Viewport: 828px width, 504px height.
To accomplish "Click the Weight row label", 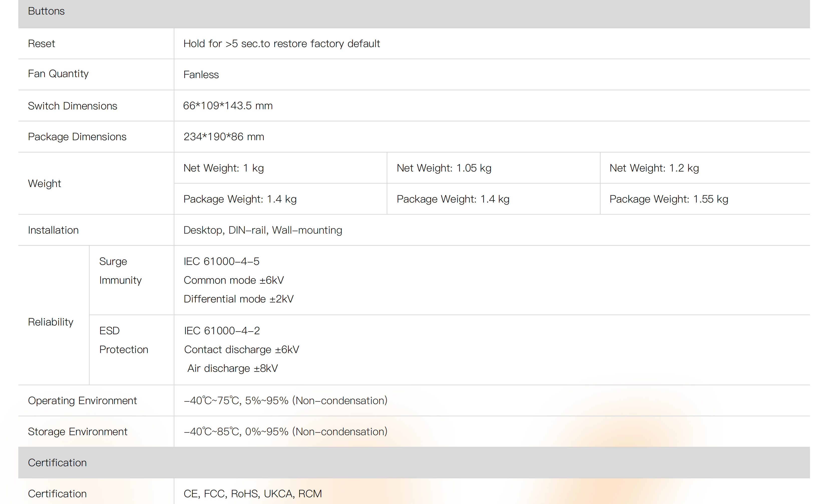I will pos(44,184).
